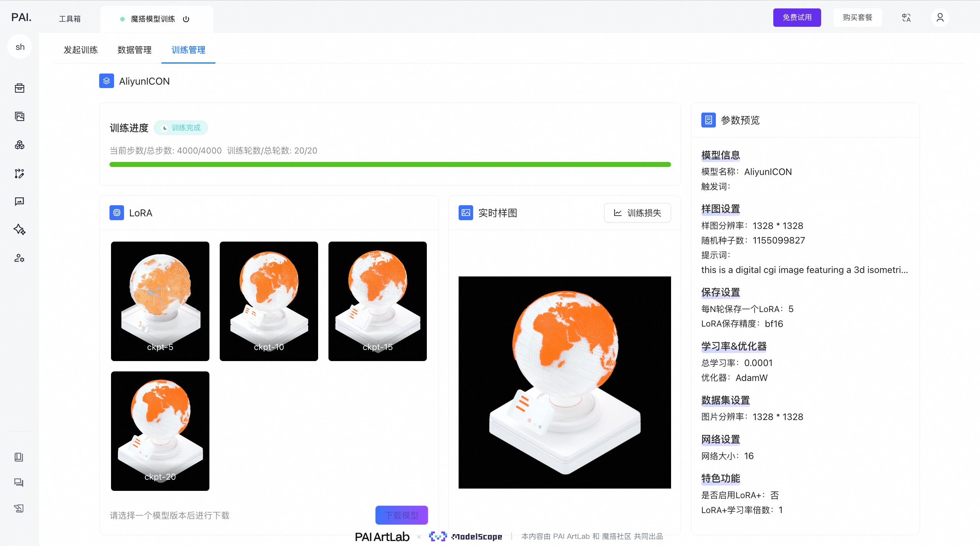980x546 pixels.
Task: Open the 训练损失 chart button
Action: [637, 213]
